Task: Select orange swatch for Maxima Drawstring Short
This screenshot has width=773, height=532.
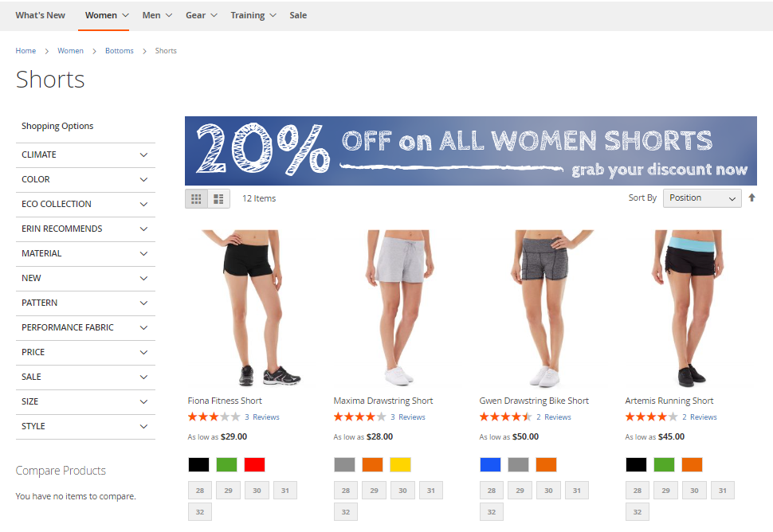Action: (373, 464)
